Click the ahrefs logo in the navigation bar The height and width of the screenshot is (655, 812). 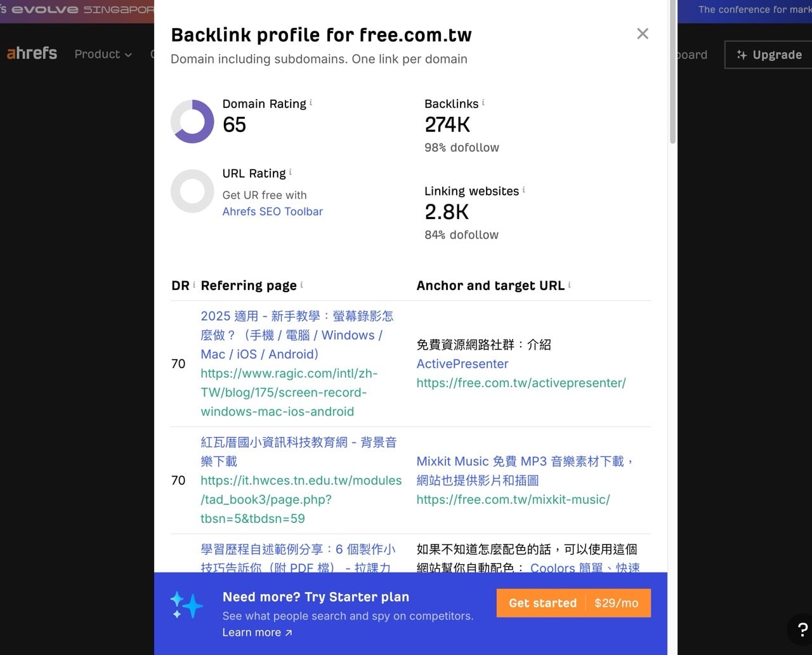(31, 53)
